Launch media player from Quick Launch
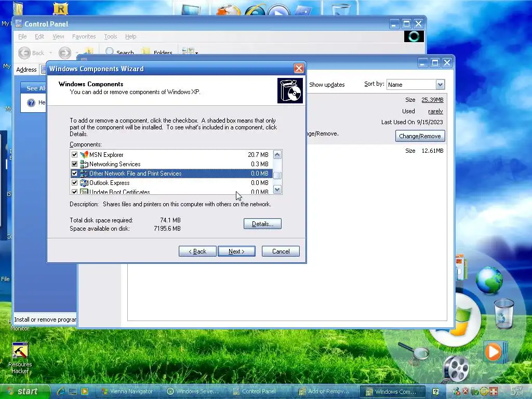This screenshot has height=399, width=532. pyautogui.click(x=85, y=392)
